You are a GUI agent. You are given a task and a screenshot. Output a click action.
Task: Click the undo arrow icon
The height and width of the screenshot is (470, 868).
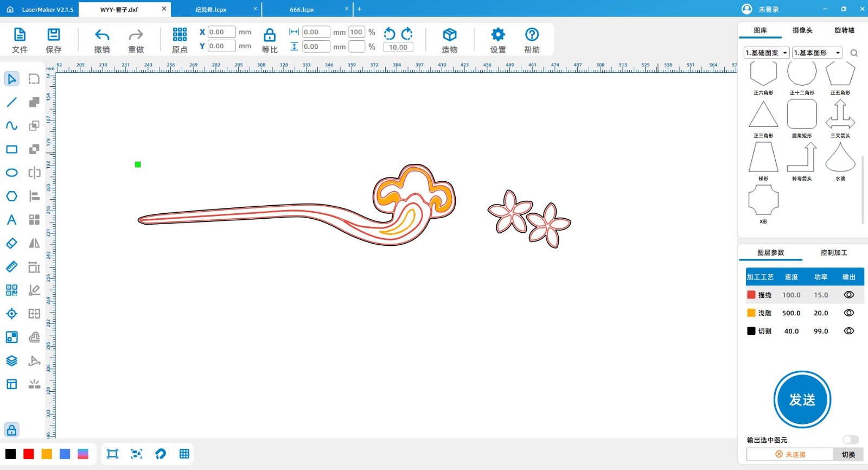102,35
